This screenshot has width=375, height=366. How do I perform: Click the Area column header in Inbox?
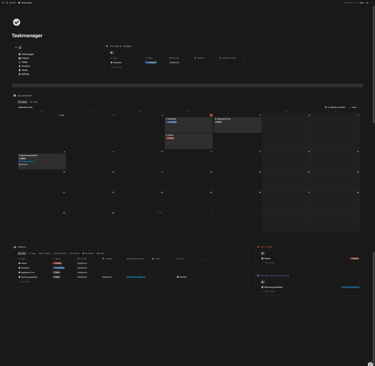(x=180, y=259)
